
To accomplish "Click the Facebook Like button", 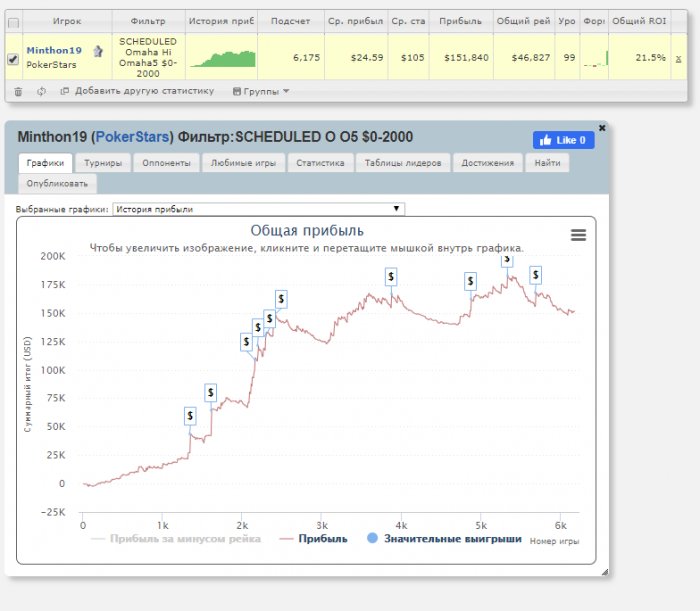I will (x=563, y=140).
